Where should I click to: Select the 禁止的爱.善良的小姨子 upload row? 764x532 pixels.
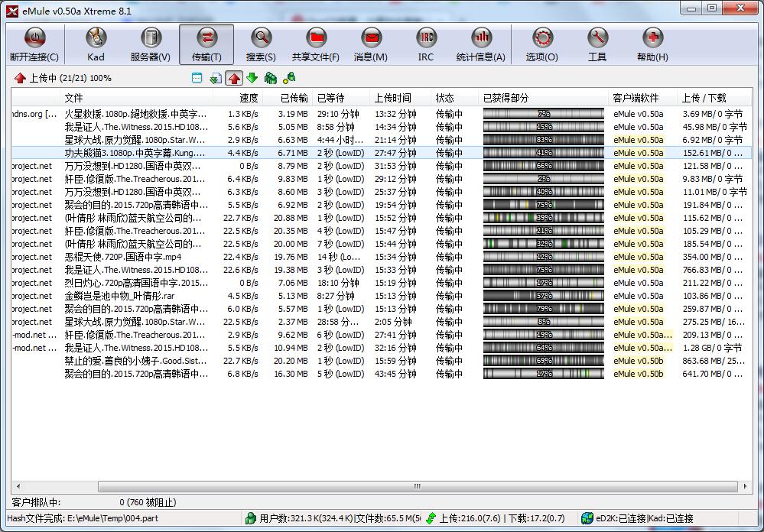[x=382, y=361]
